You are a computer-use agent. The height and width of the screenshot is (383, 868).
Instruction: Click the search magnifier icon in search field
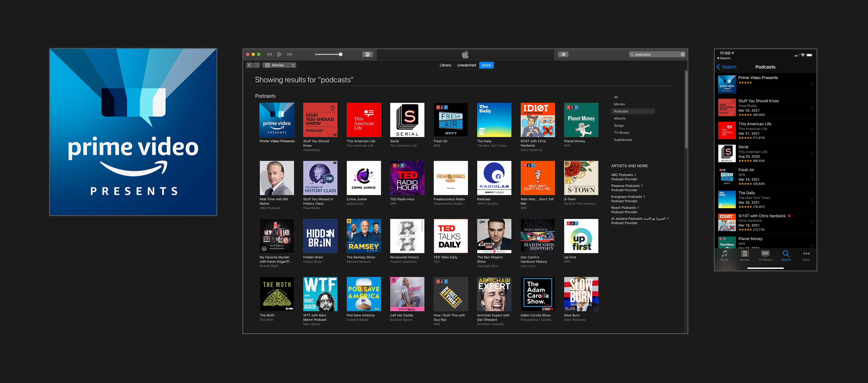click(632, 54)
